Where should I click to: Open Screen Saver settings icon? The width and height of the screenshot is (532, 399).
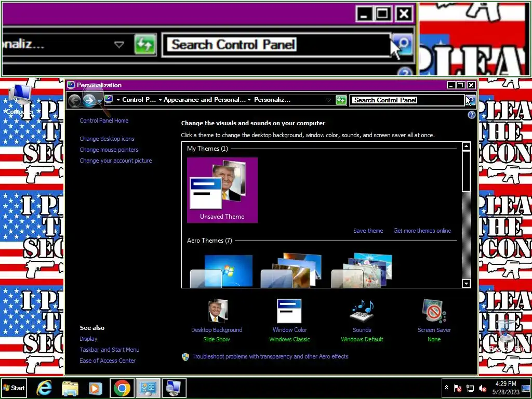coord(434,311)
